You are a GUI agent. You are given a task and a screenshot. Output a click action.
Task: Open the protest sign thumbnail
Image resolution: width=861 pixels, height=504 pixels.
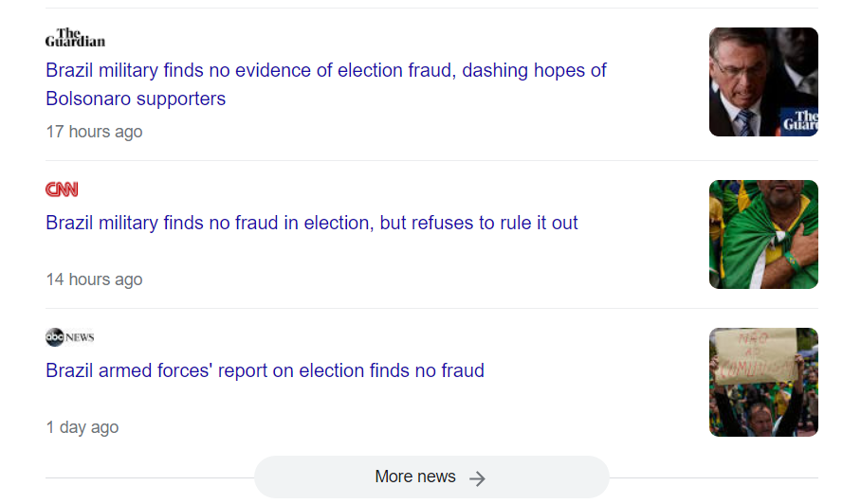click(x=762, y=382)
